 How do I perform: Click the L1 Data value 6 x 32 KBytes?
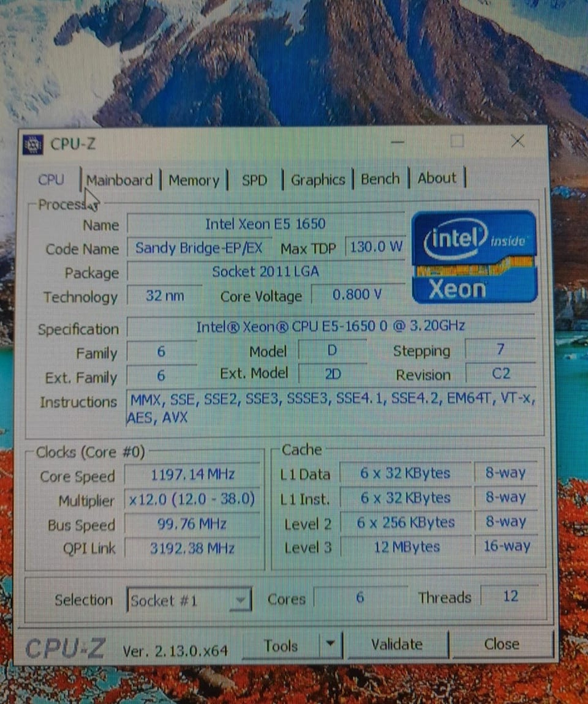(405, 473)
